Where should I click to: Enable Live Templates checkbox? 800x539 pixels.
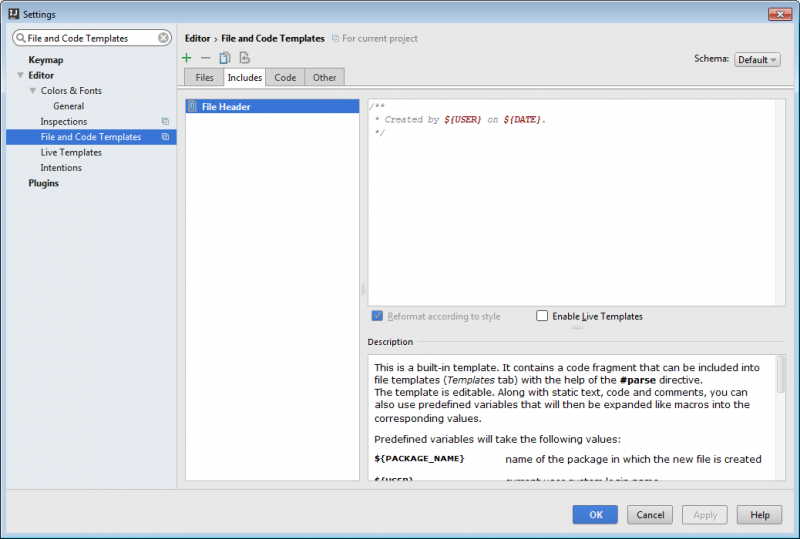point(543,316)
